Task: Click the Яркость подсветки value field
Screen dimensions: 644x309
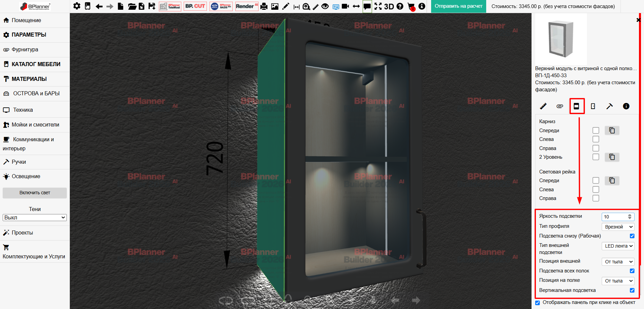Action: point(618,217)
